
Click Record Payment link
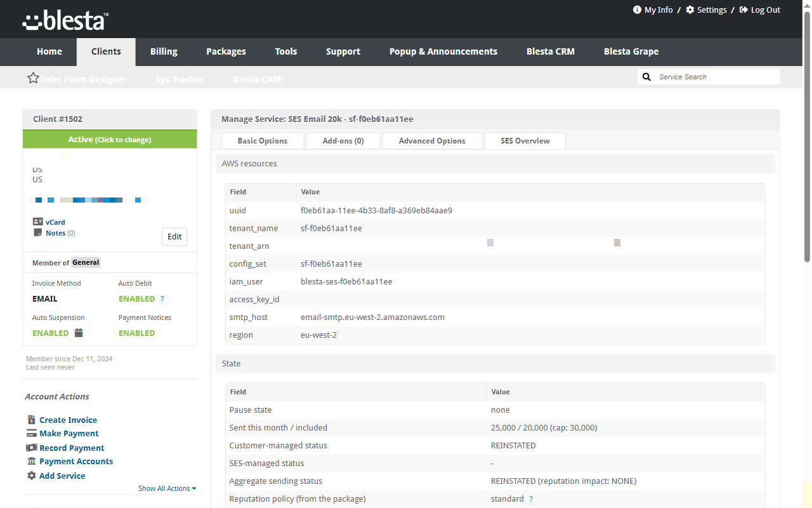click(72, 448)
